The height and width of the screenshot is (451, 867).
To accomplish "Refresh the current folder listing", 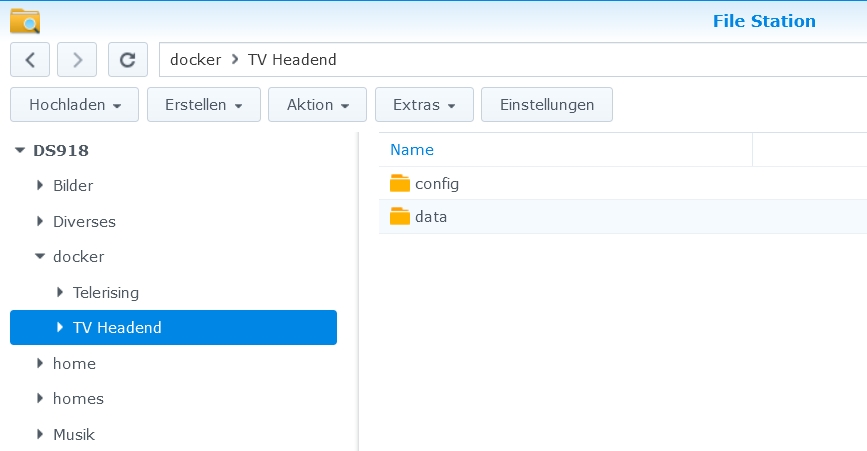I will click(128, 60).
